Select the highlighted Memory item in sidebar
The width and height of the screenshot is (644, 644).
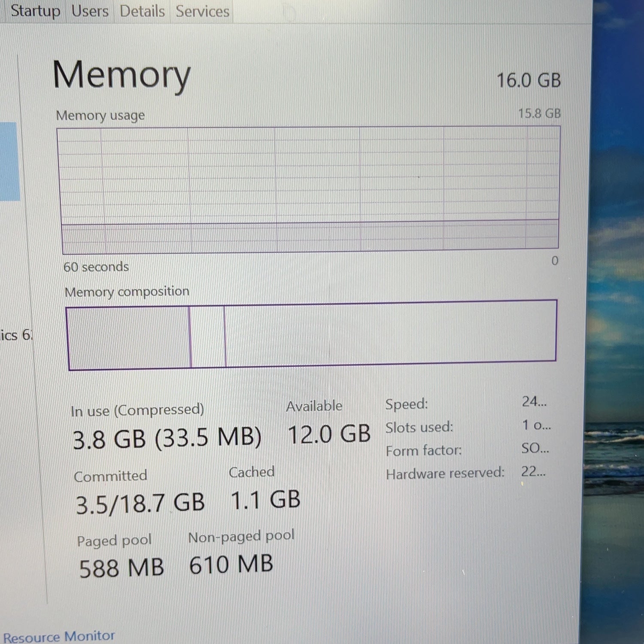coord(9,161)
